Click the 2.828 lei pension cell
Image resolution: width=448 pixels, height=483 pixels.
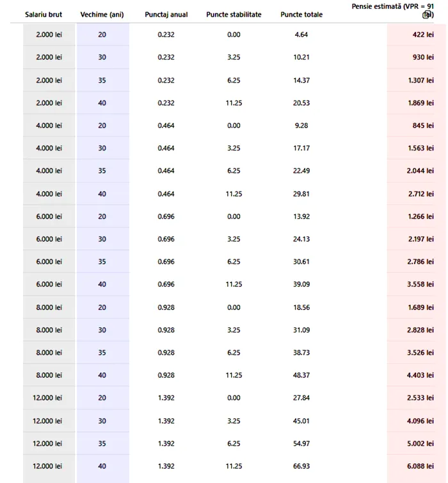tap(420, 331)
